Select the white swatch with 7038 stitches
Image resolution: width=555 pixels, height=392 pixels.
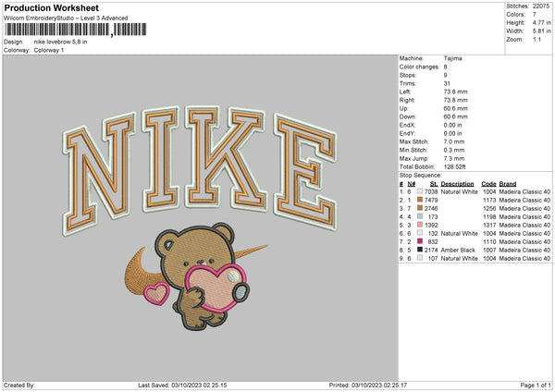tap(420, 191)
